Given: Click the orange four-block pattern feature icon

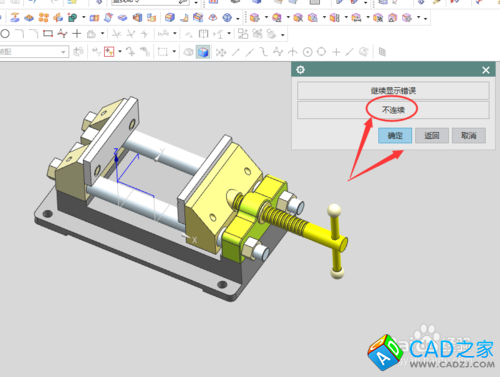Looking at the screenshot, I should [44, 17].
